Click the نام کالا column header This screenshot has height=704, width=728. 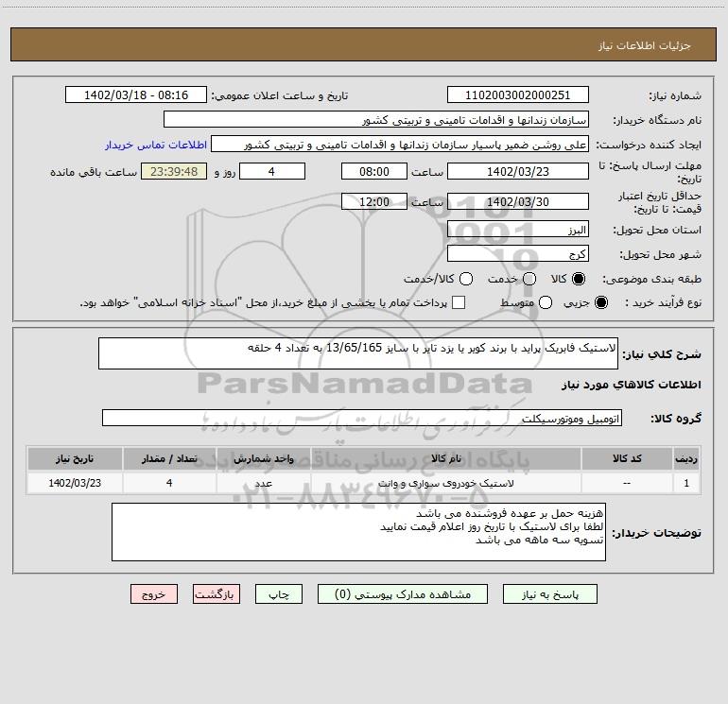click(x=445, y=458)
